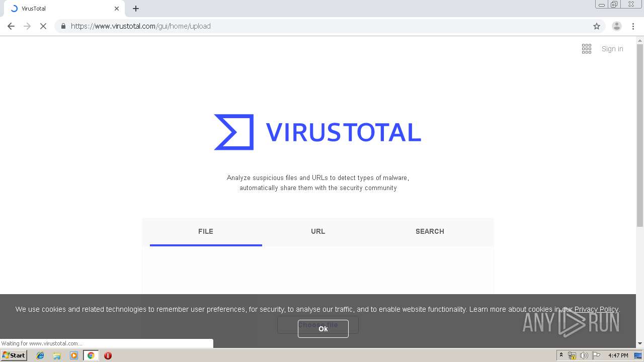Viewport: 644px width, 362px height.
Task: Click the Show desktop button
Action: (x=638, y=355)
